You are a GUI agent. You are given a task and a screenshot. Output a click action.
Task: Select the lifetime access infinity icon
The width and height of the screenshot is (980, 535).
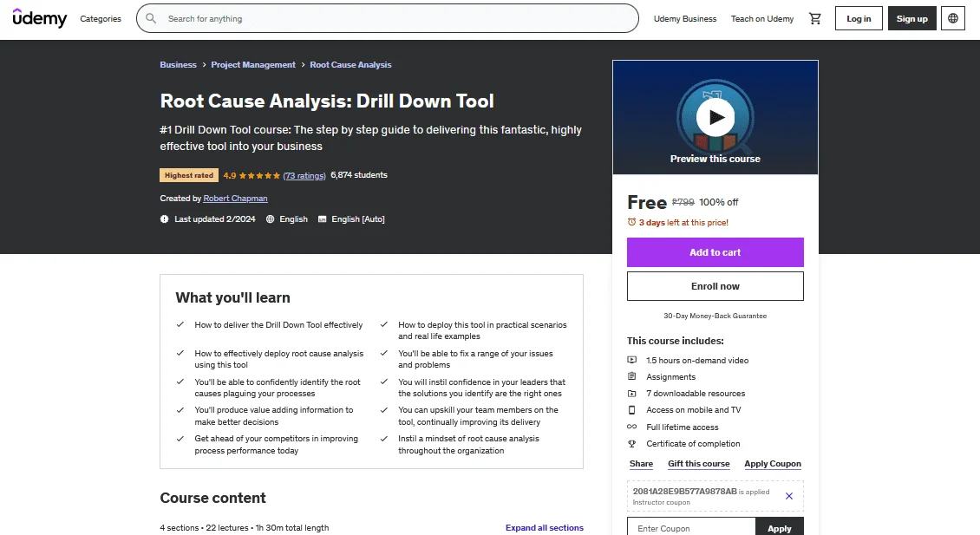(632, 427)
